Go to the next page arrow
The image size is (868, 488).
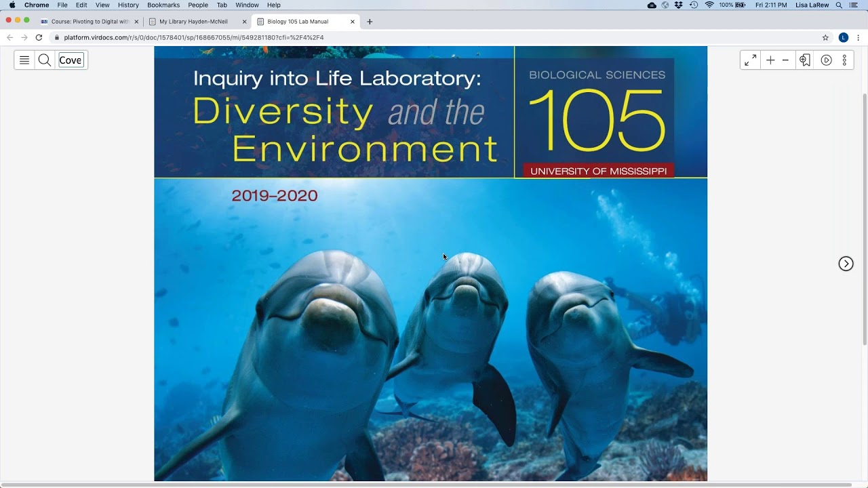[x=846, y=264]
